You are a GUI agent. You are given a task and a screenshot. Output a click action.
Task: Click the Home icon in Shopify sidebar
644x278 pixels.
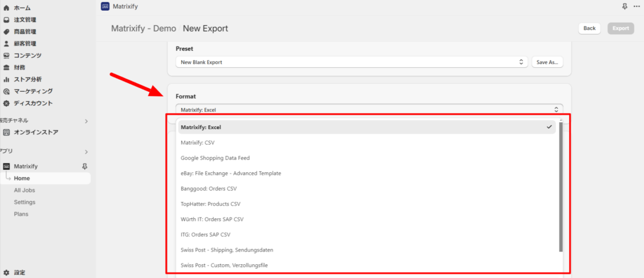[6, 8]
